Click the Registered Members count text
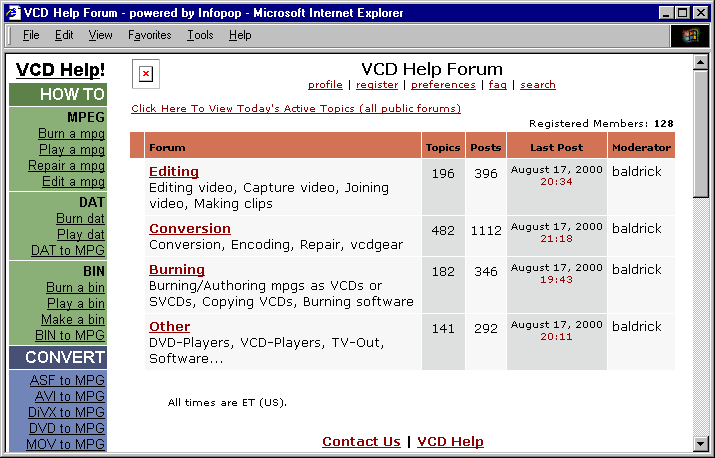The image size is (715, 458). coord(601,124)
